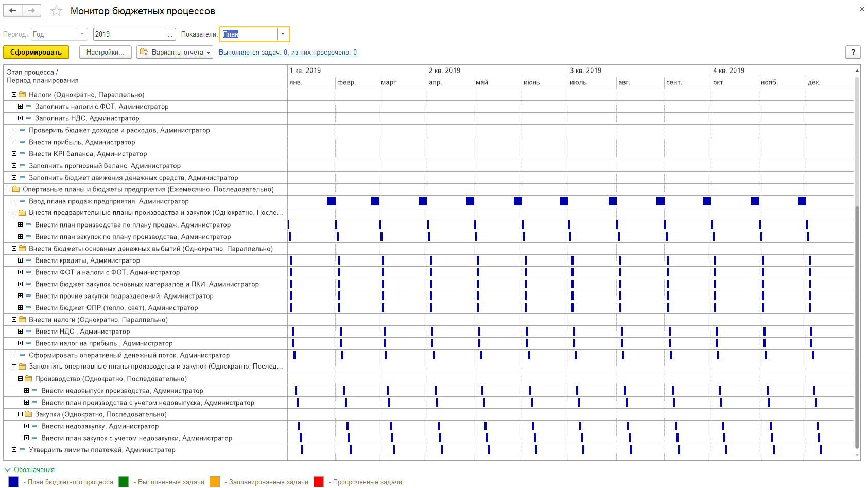Open the Период type dropdown
868x488 pixels.
[x=82, y=34]
